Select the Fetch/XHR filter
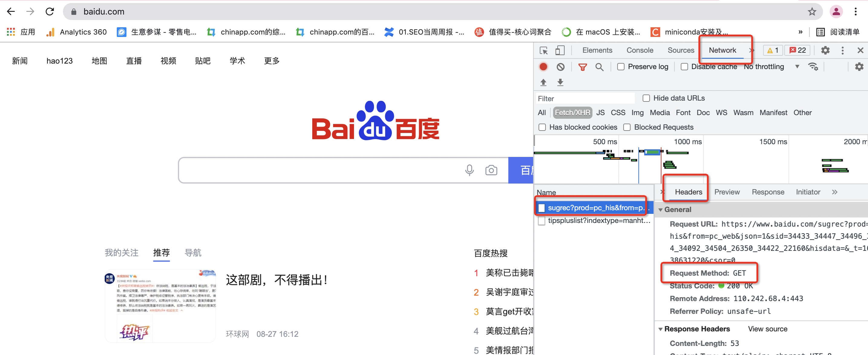This screenshot has width=868, height=355. tap(572, 113)
